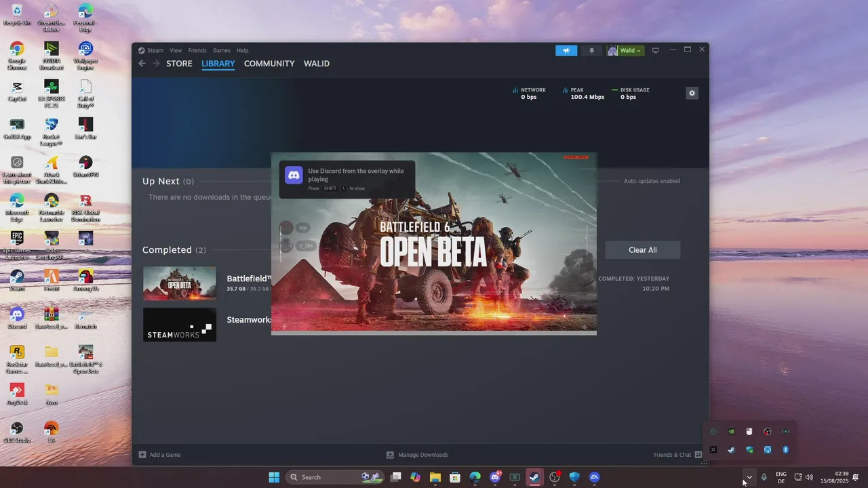Screen dimensions: 868x488
Task: Open AnyDesk desktop shortcut
Action: (17, 394)
